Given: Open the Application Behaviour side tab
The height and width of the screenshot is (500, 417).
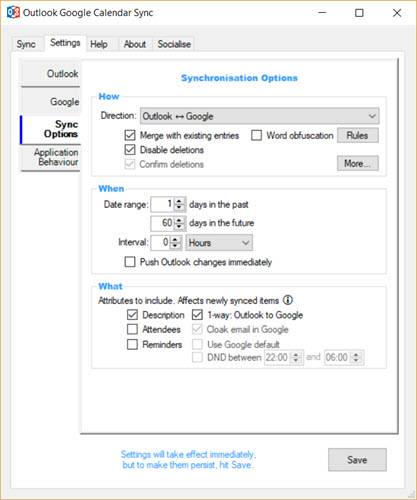Looking at the screenshot, I should 51,157.
